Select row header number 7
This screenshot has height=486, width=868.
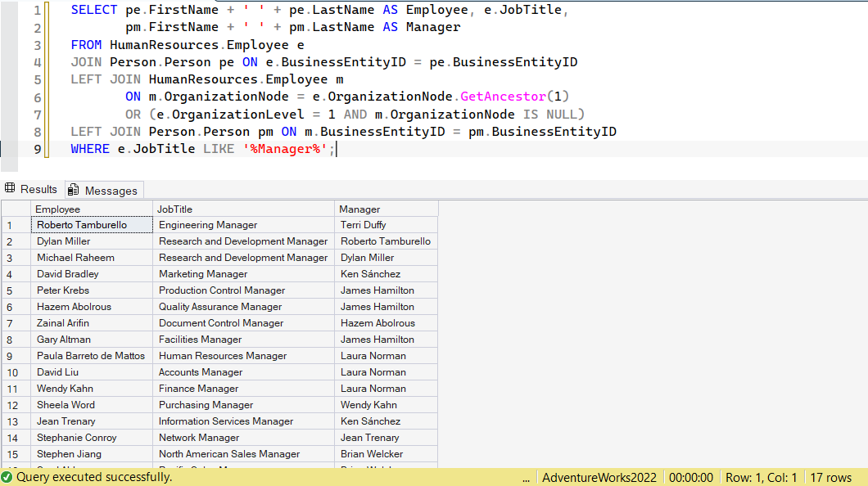tap(16, 323)
